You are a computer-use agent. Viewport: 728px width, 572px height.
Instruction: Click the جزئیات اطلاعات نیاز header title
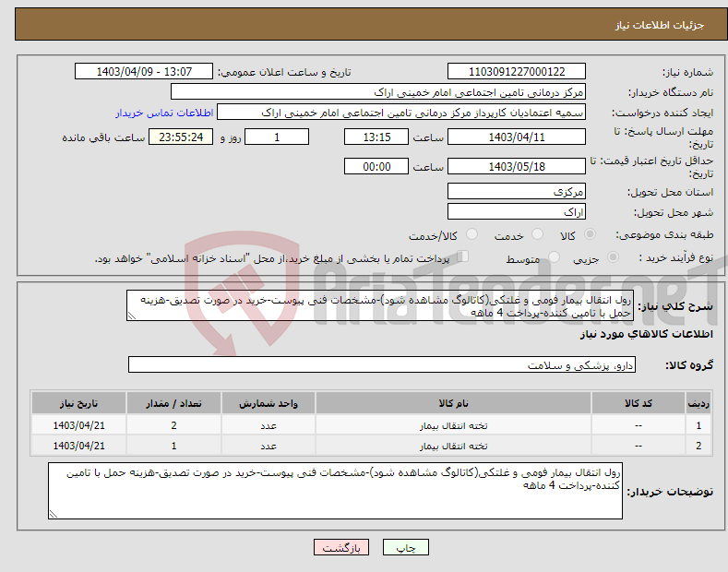tap(660, 25)
